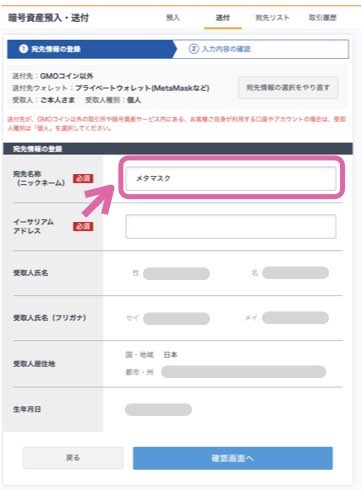The width and height of the screenshot is (361, 490).
Task: Click the 必須 badge beside 宛先名称
Action: (83, 178)
